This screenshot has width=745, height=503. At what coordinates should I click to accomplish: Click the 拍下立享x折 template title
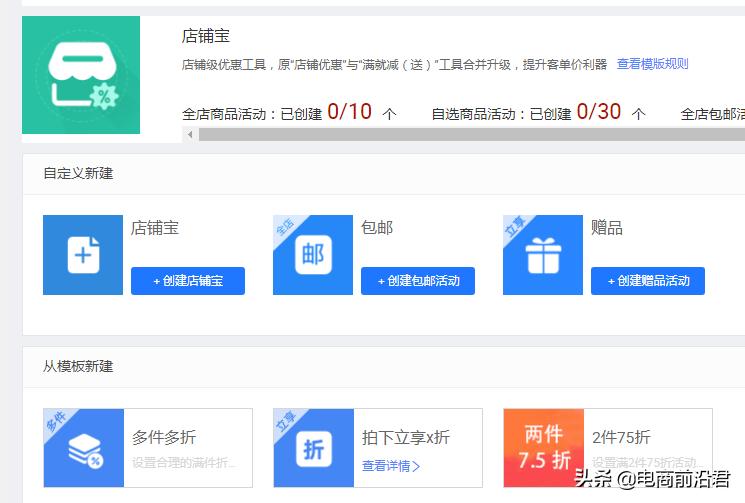(x=406, y=437)
